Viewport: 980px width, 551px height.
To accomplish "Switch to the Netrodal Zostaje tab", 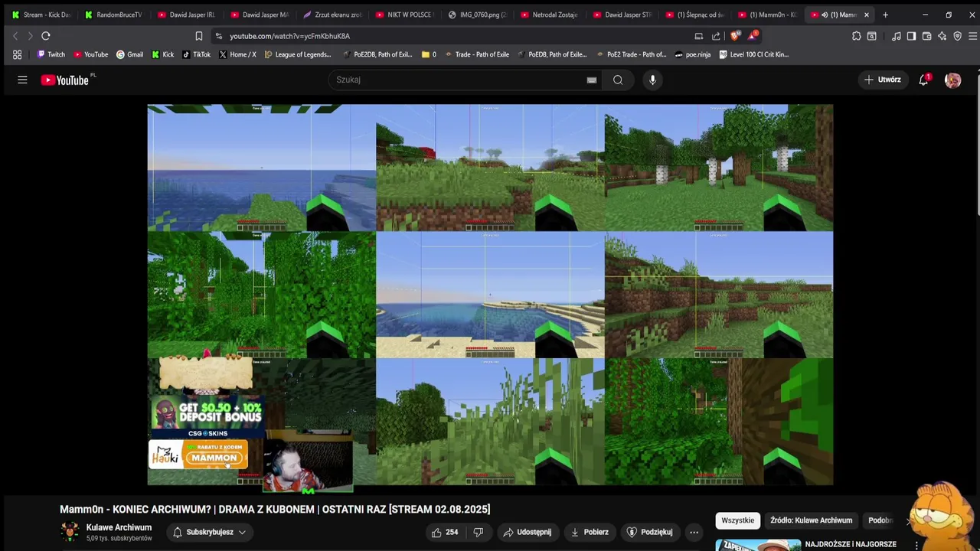I will click(550, 15).
